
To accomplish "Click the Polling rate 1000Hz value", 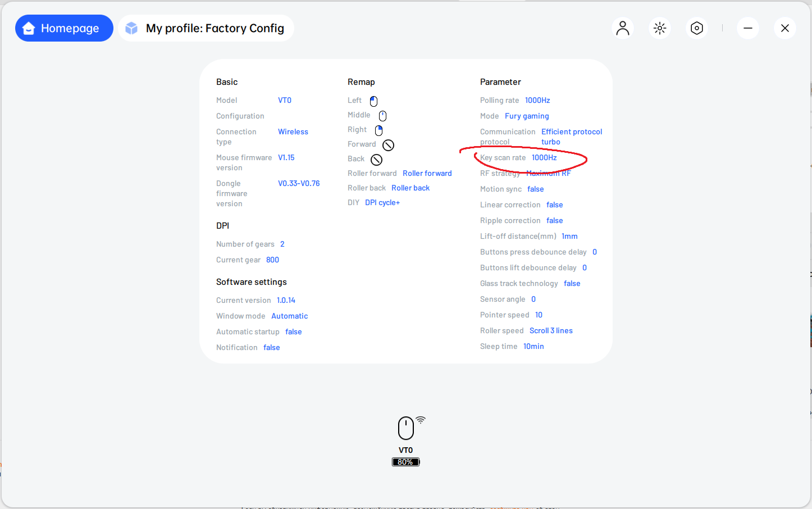I will pos(537,101).
